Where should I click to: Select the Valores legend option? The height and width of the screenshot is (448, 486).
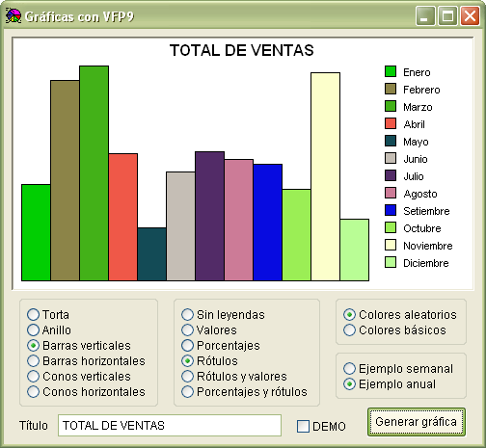(209, 330)
